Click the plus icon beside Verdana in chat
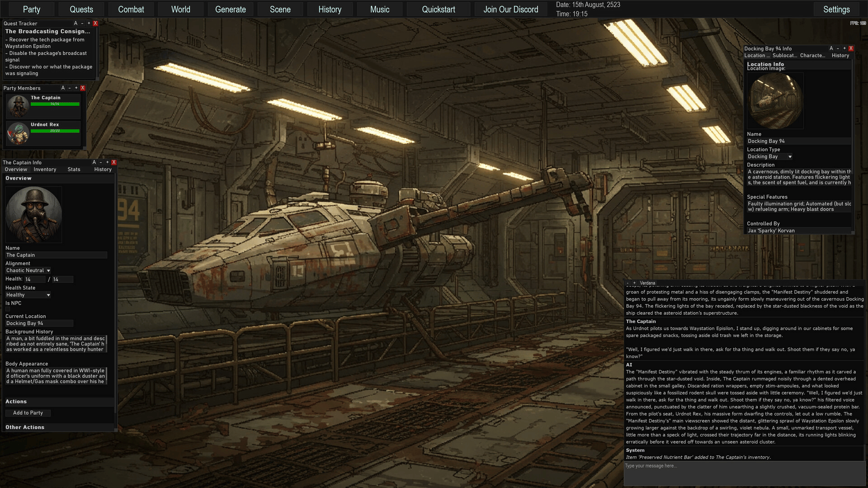This screenshot has height=488, width=868. (x=634, y=283)
